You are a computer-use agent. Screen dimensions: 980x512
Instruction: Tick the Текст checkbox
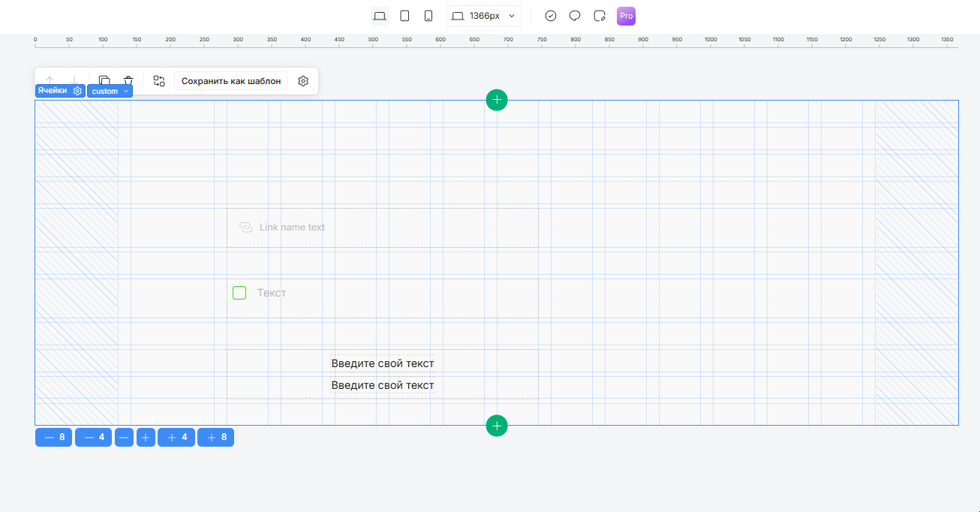(x=239, y=293)
